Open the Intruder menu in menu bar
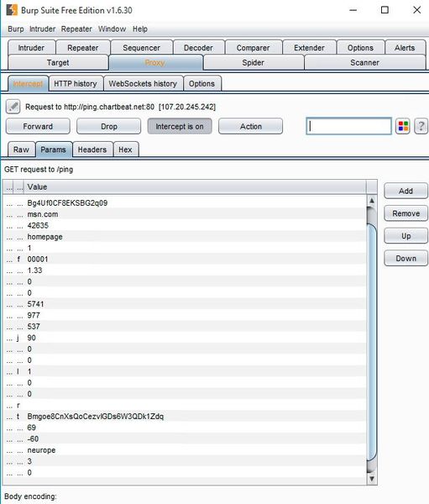 coord(43,29)
